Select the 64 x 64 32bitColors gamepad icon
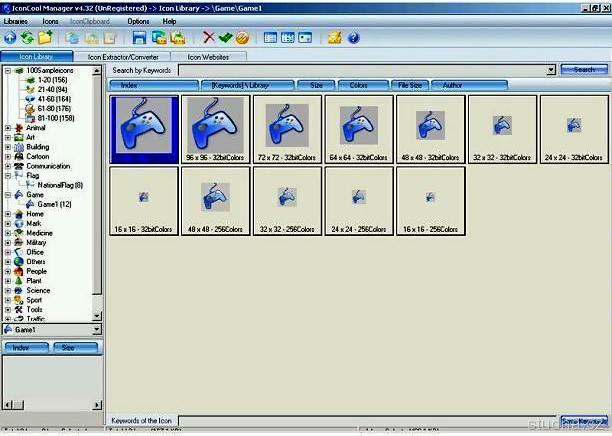This screenshot has height=436, width=612. click(x=359, y=129)
